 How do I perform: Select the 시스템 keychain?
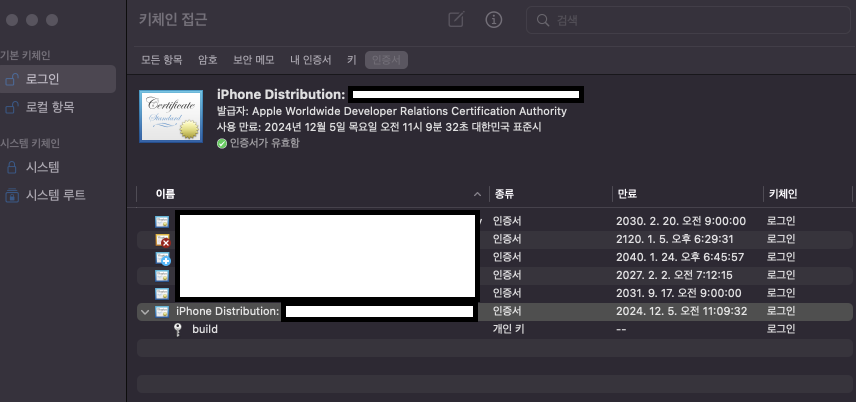point(58,167)
